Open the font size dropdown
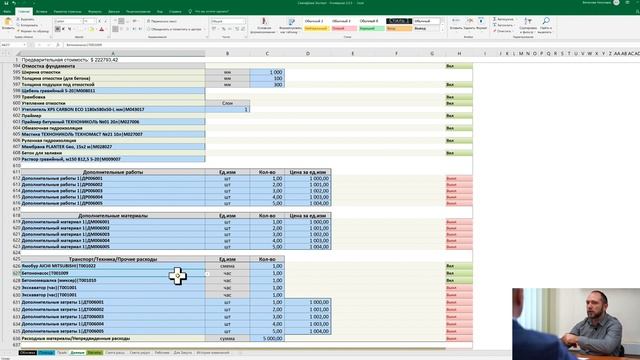The image size is (640, 360). 89,21
